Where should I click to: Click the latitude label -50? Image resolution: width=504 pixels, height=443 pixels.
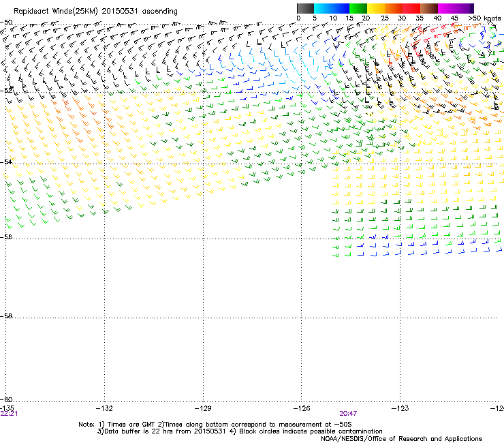coord(6,22)
